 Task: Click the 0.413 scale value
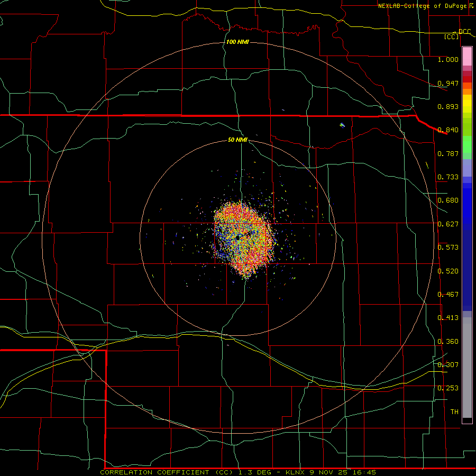pos(448,318)
